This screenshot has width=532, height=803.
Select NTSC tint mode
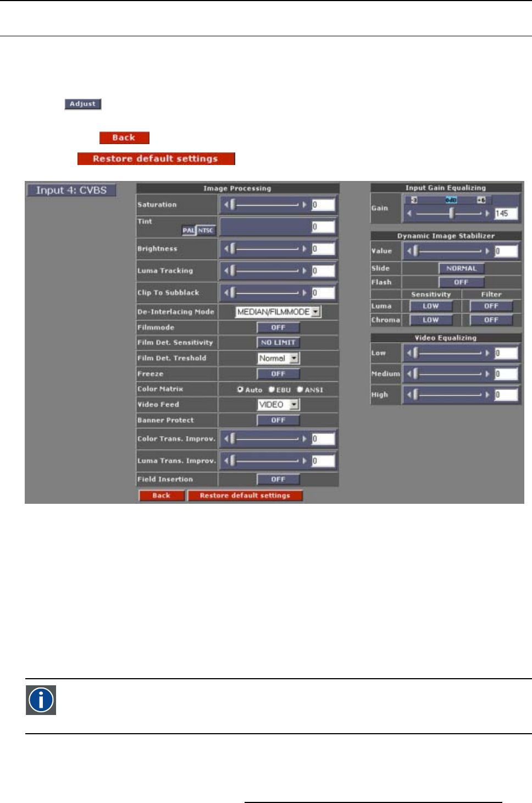tap(206, 230)
